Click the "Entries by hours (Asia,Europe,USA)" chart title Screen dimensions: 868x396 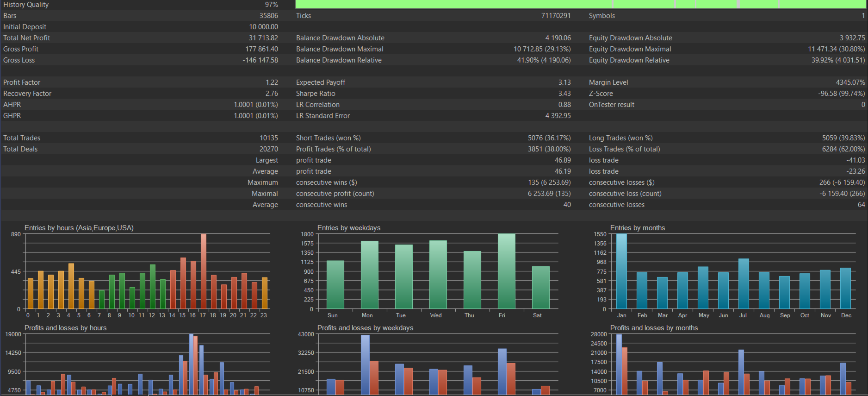pyautogui.click(x=79, y=228)
